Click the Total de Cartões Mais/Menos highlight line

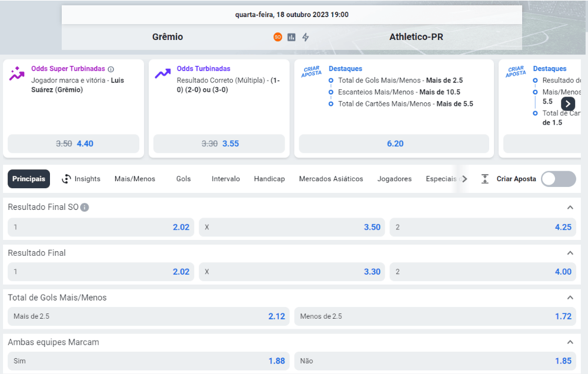tap(405, 103)
